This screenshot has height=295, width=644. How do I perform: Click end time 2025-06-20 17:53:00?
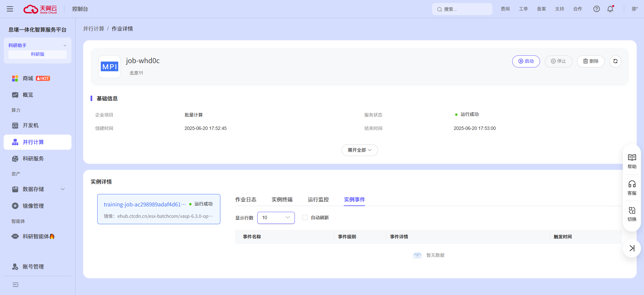click(475, 129)
